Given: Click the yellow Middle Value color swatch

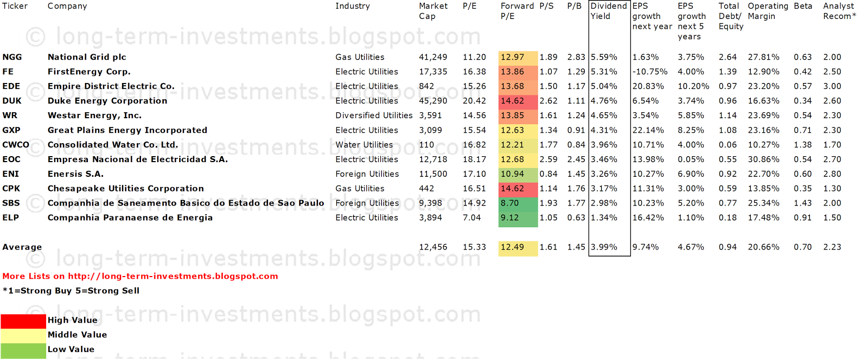Looking at the screenshot, I should click(23, 336).
